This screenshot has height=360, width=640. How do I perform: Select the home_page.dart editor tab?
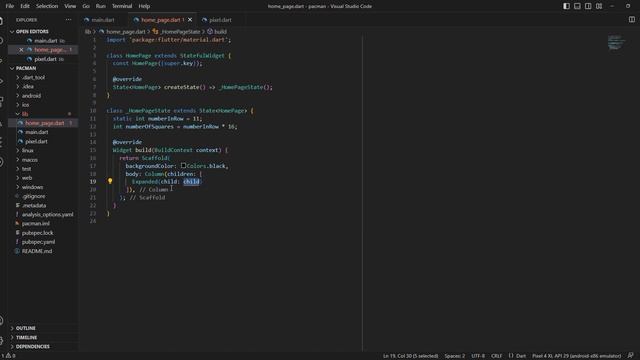[x=162, y=20]
